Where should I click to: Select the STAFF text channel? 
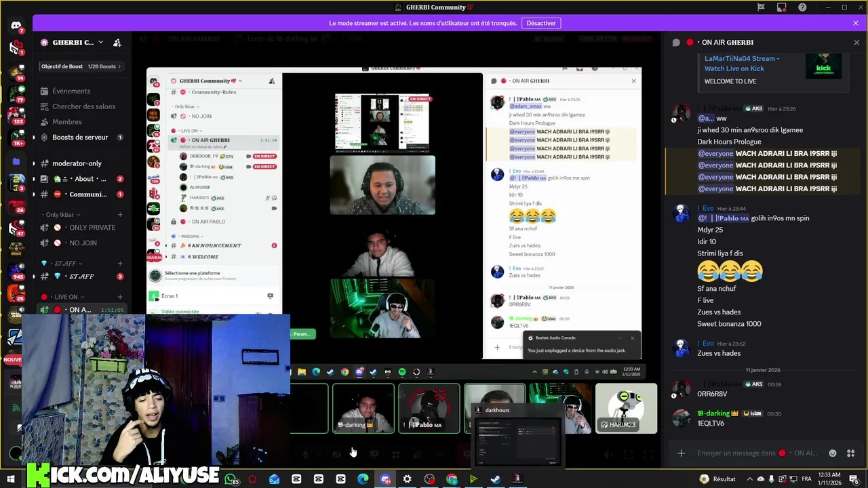[x=82, y=277]
